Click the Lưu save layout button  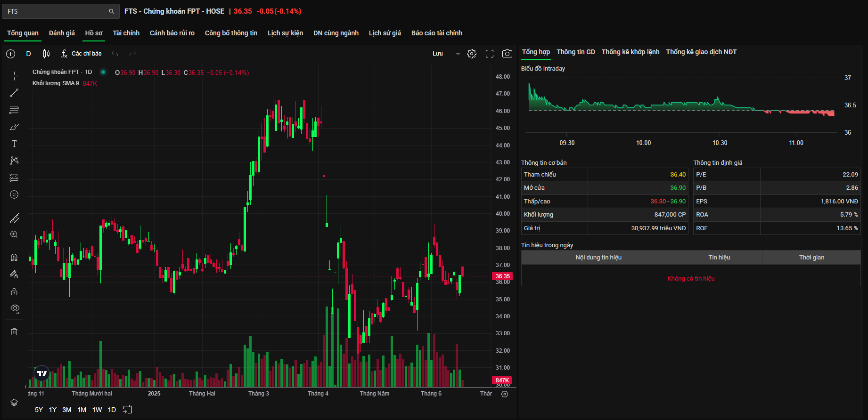pos(438,54)
